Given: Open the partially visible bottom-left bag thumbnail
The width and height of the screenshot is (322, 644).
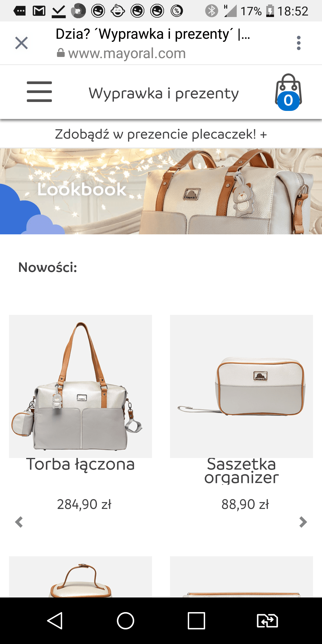Looking at the screenshot, I should tap(80, 577).
